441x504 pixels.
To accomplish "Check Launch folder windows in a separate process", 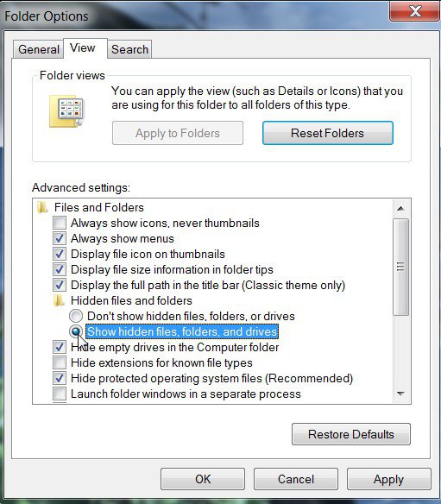I will click(60, 394).
